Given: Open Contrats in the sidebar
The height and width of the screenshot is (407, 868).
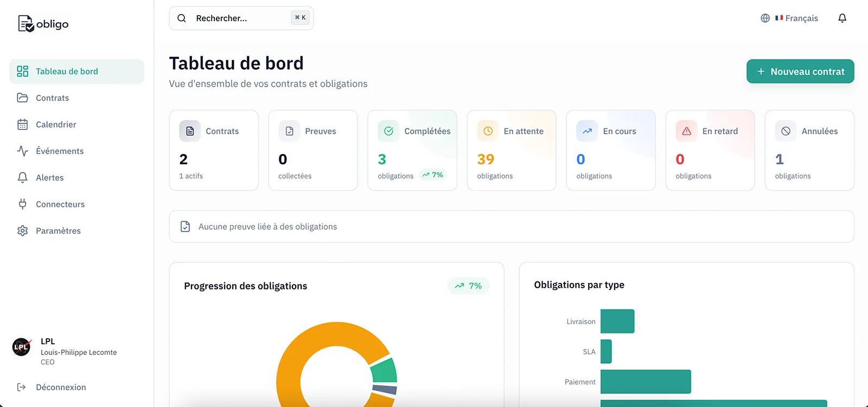Looking at the screenshot, I should point(52,98).
